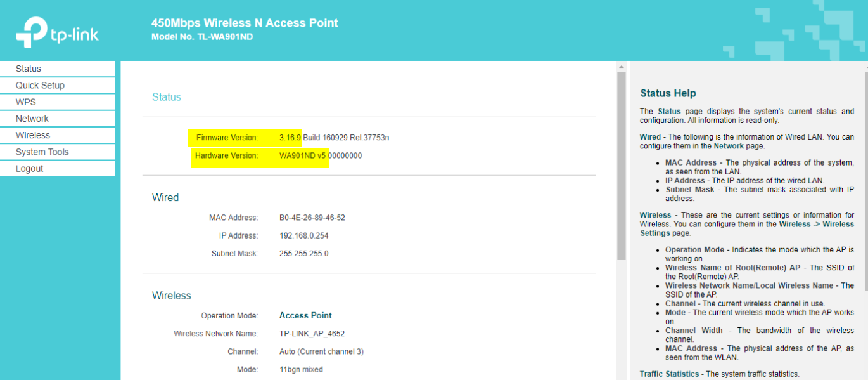The height and width of the screenshot is (380, 868).
Task: Click the tp-link logo
Action: point(58,32)
